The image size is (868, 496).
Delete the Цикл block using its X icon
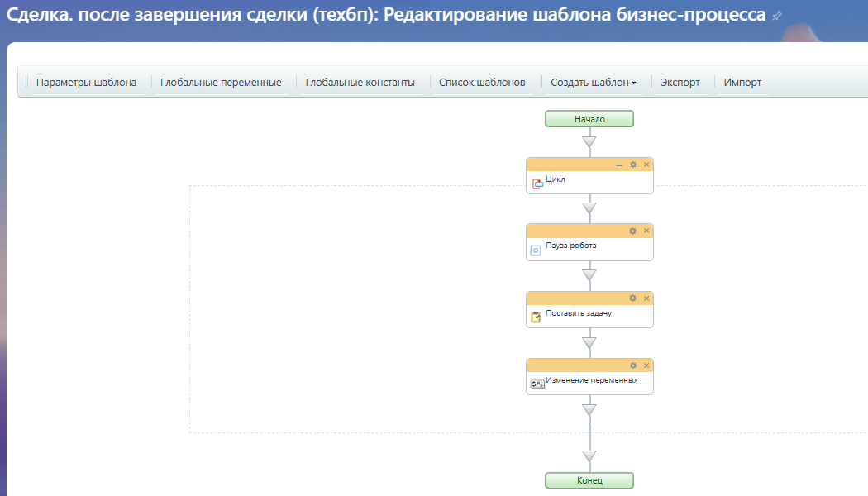click(646, 165)
